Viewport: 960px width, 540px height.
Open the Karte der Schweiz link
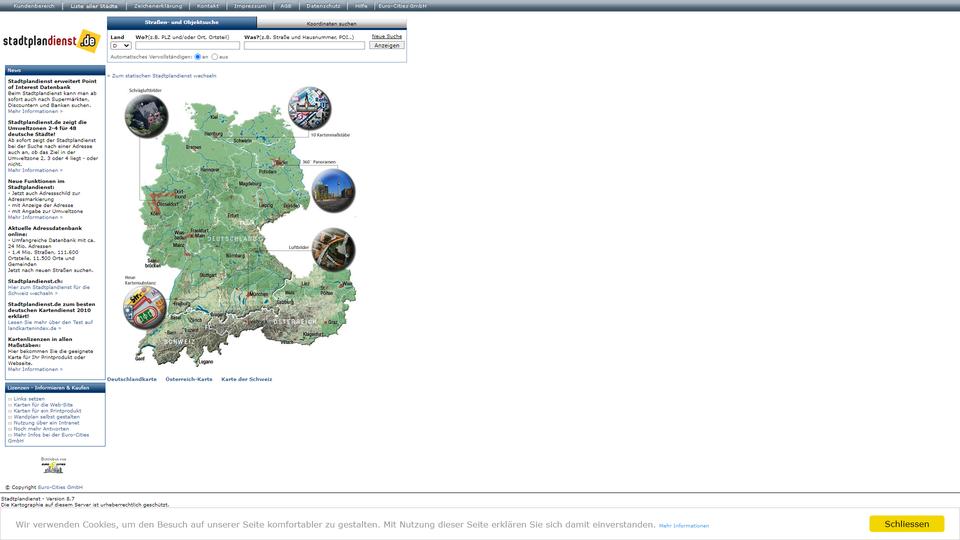(247, 379)
